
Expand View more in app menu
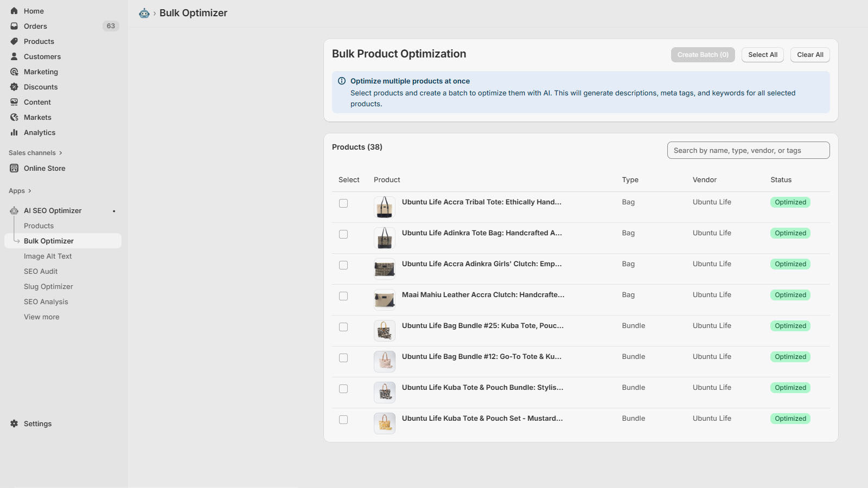[x=41, y=317]
